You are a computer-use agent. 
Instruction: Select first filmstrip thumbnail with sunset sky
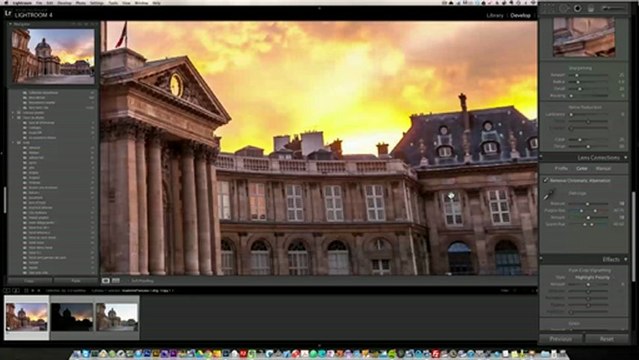[26, 317]
